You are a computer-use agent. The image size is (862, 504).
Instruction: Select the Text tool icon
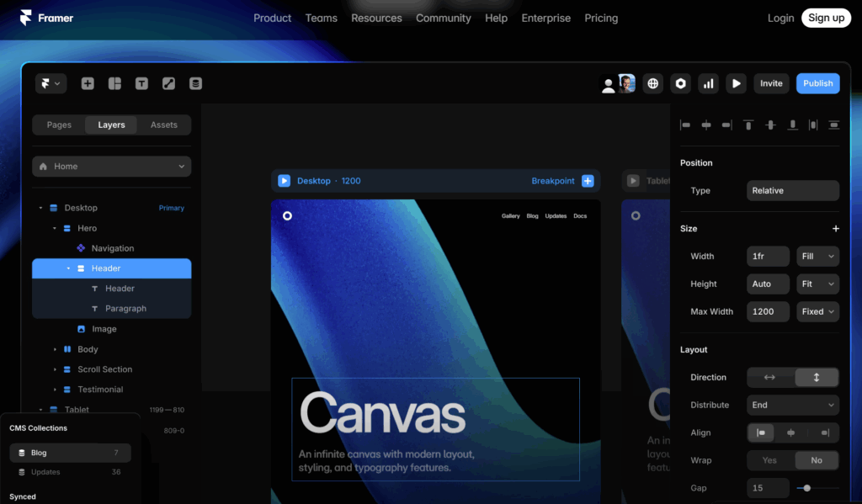[x=141, y=83]
